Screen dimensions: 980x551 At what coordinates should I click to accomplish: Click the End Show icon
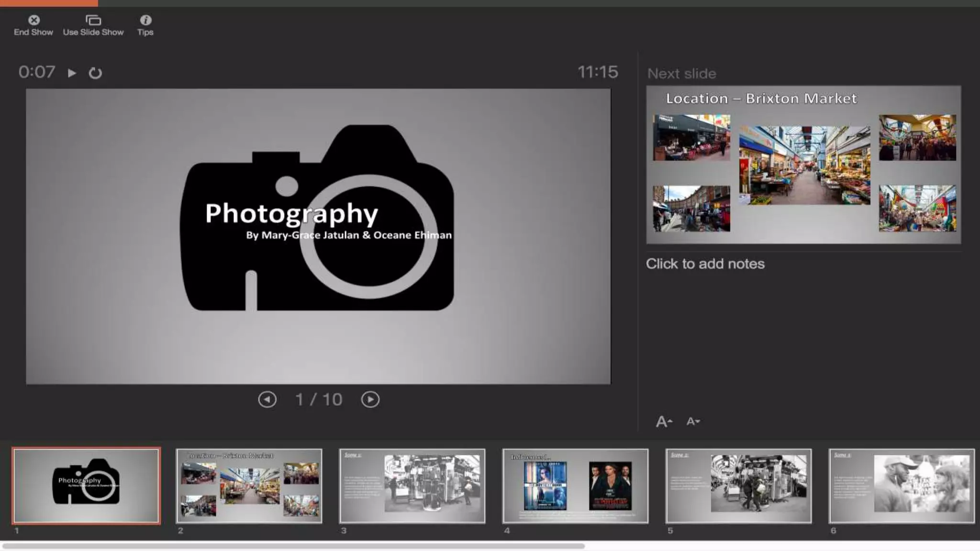33,20
